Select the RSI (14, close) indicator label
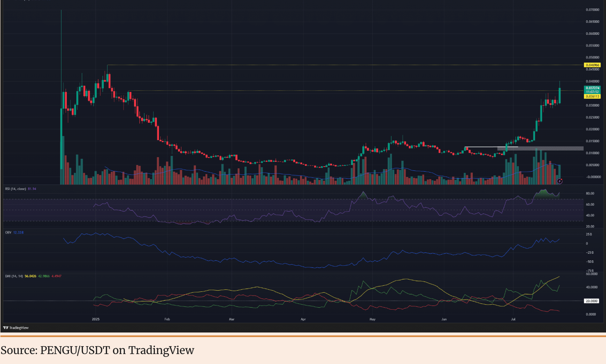The height and width of the screenshot is (364, 606). [x=16, y=189]
